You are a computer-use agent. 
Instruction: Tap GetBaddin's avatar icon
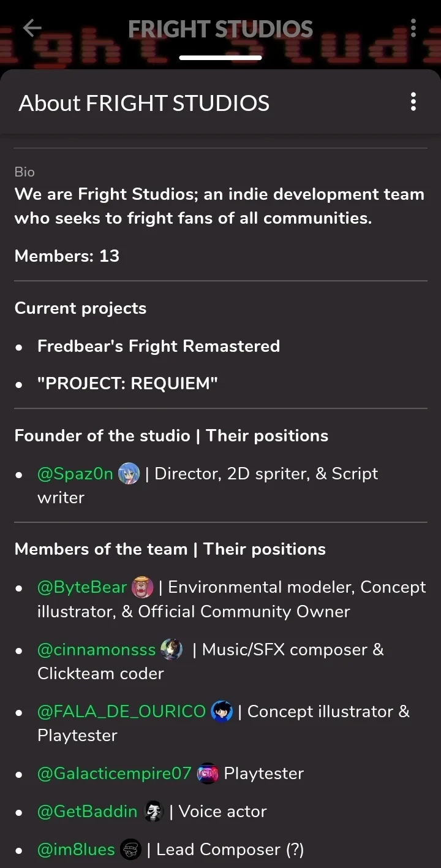tap(154, 812)
